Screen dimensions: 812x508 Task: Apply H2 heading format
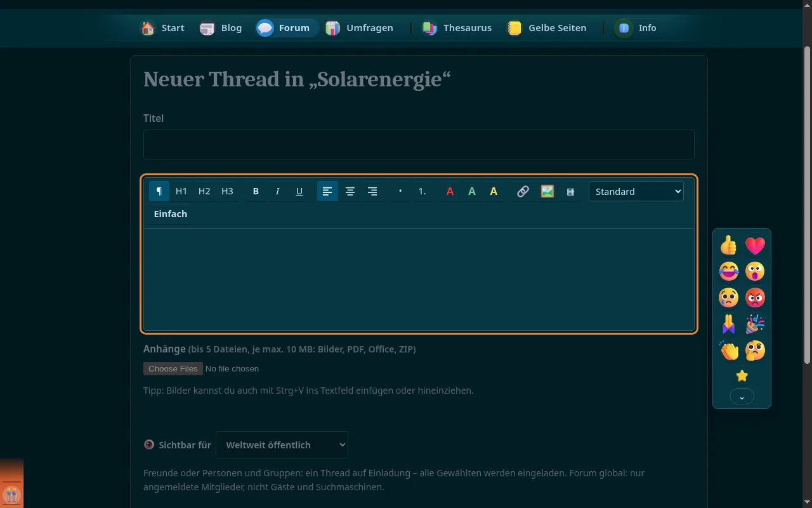coord(204,191)
